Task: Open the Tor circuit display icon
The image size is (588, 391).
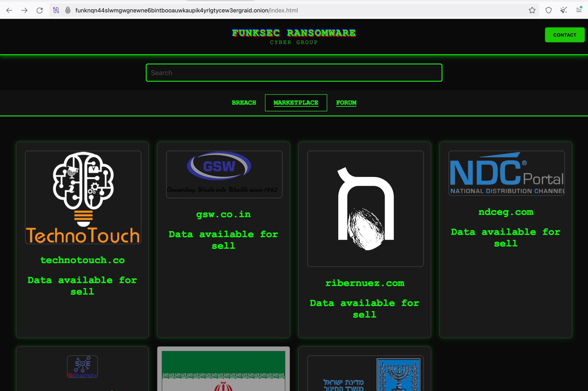Action: coord(56,10)
